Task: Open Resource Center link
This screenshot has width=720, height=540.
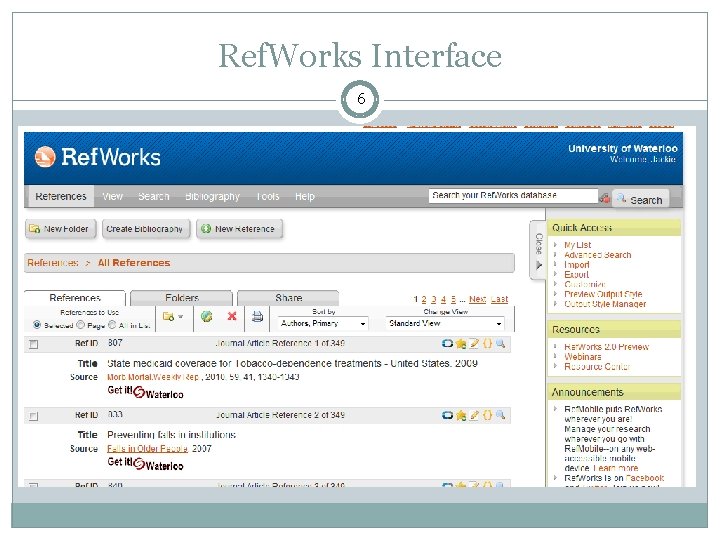Action: coord(597,366)
